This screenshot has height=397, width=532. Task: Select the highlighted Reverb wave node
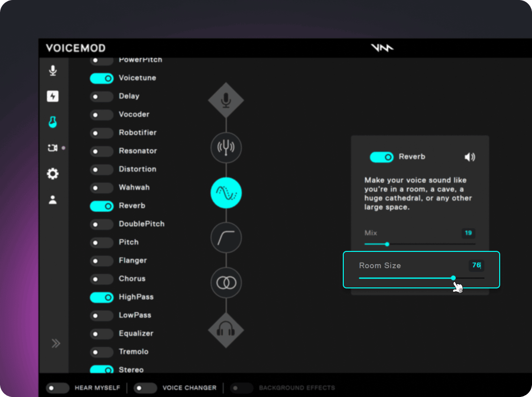[x=226, y=193]
